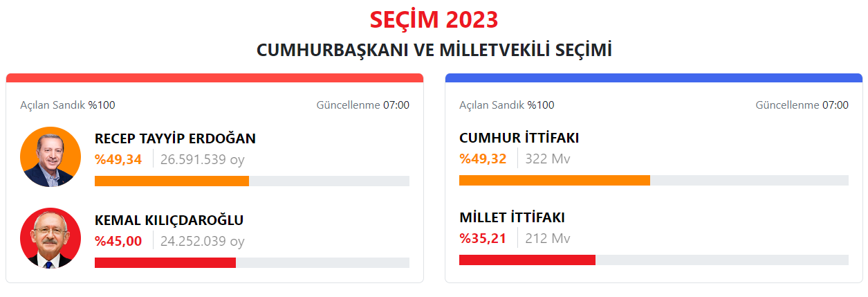Screen dimensions: 868x297
Task: Click Açılan Sandık %100 in the parliament card
Action: tap(506, 105)
